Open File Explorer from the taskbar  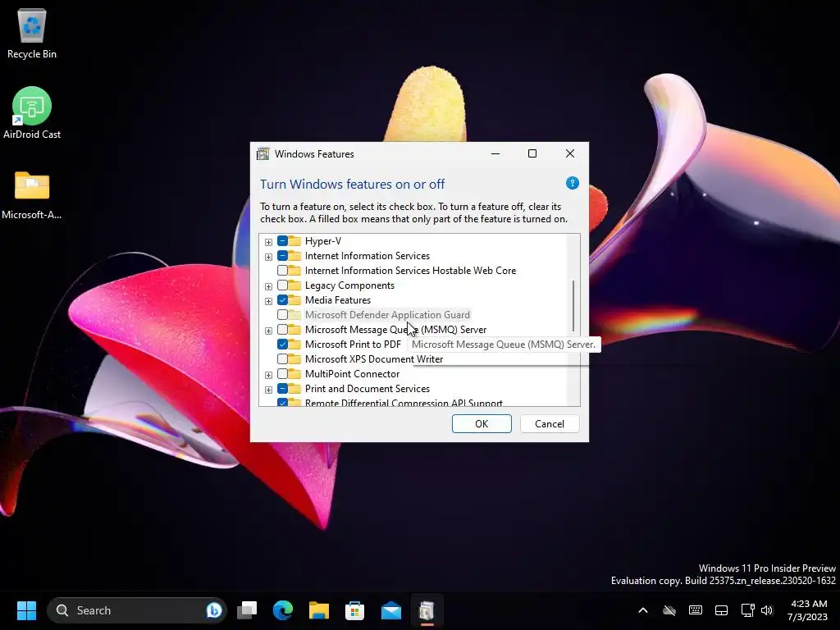point(319,610)
